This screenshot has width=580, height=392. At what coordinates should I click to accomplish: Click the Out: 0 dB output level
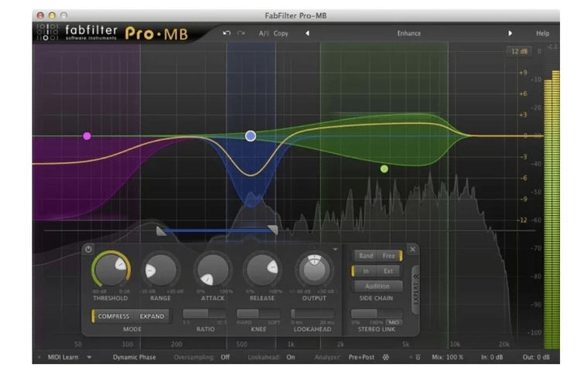[536, 357]
